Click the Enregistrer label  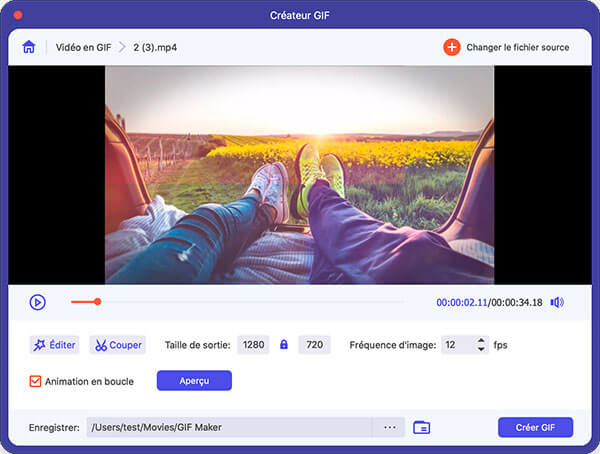54,427
